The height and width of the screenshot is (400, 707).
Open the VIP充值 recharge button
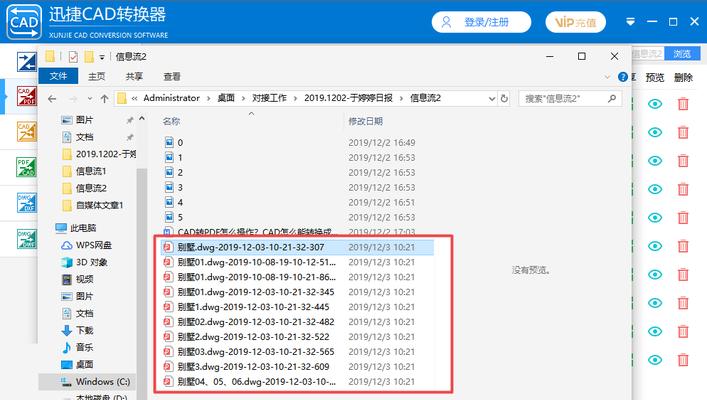[x=575, y=22]
